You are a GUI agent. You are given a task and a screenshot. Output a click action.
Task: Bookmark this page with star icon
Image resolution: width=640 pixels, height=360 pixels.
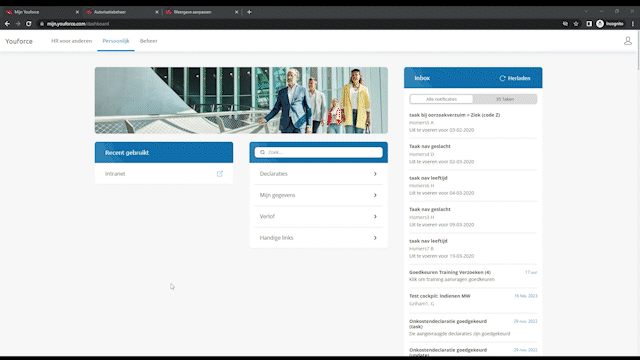[x=576, y=24]
